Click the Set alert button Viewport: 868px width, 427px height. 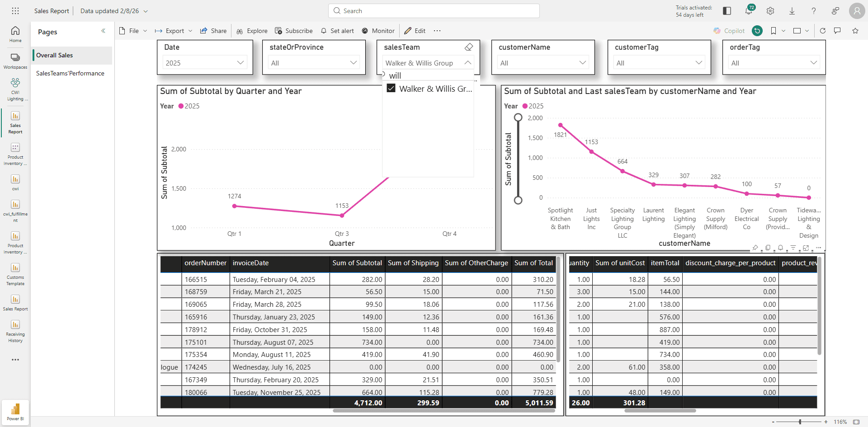[x=337, y=31]
